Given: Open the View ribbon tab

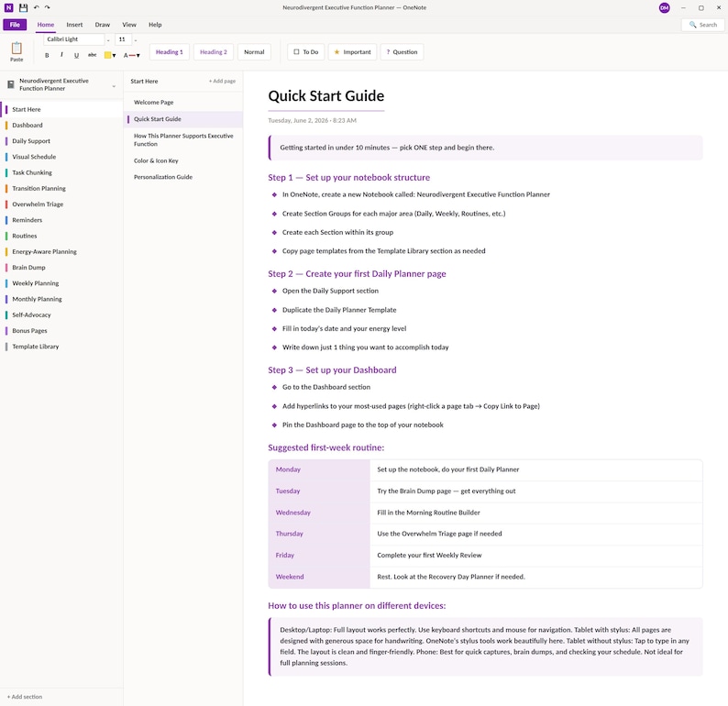Looking at the screenshot, I should 129,25.
